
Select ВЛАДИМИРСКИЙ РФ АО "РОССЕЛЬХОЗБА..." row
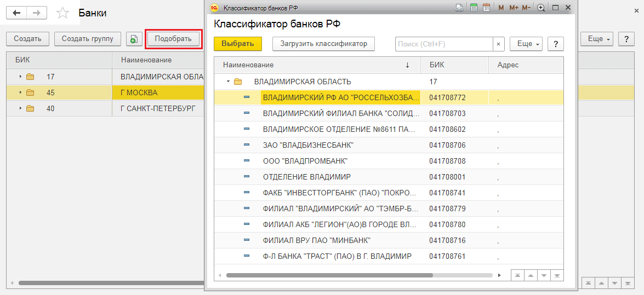click(389, 97)
